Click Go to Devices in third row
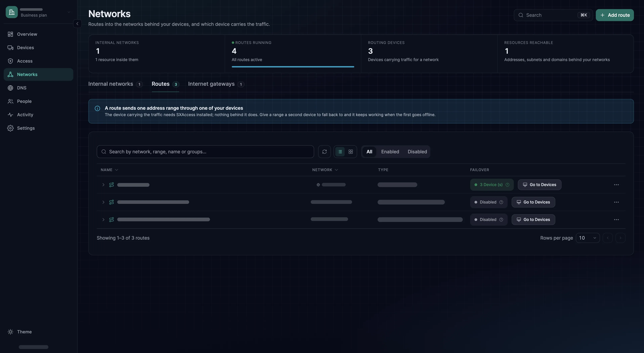 pos(533,220)
